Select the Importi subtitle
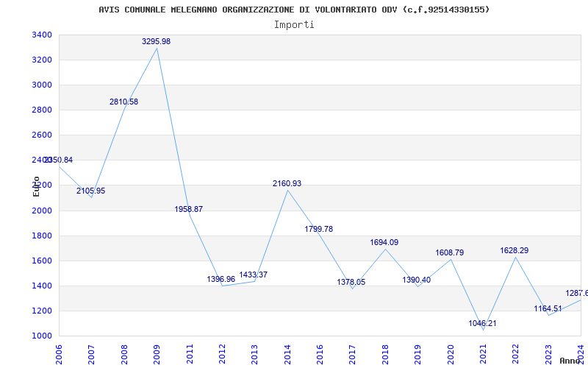 pos(294,25)
